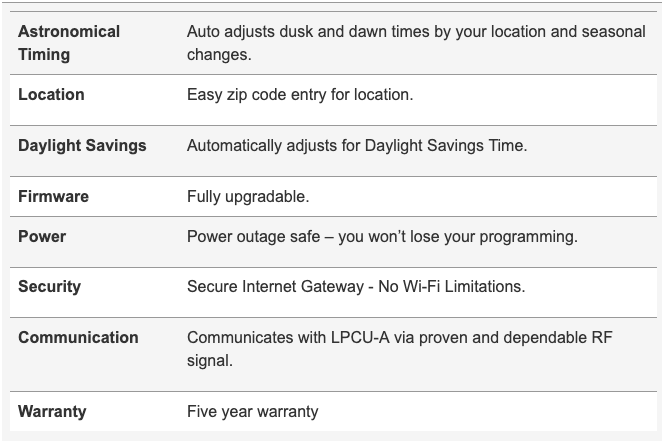Click the Firmware row label
Image resolution: width=662 pixels, height=441 pixels.
click(53, 196)
